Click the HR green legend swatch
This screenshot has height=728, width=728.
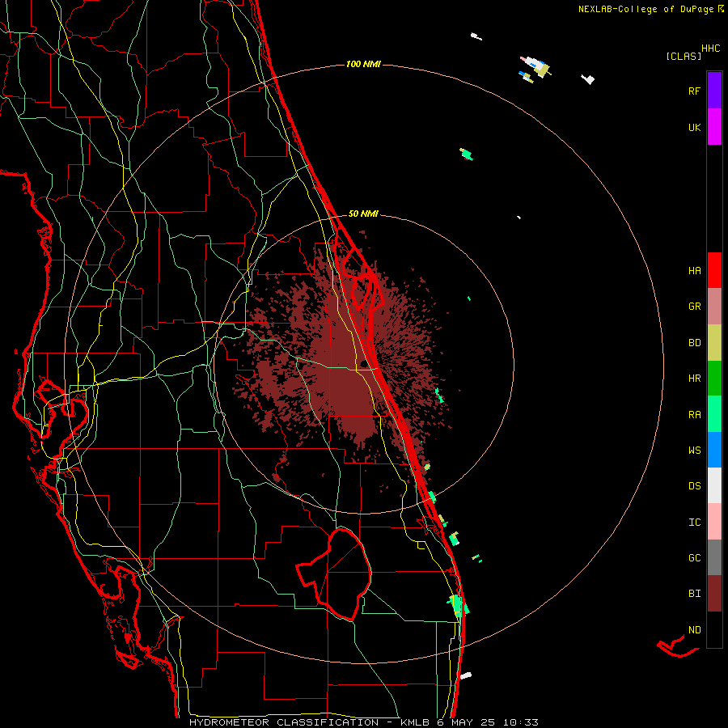click(x=714, y=379)
